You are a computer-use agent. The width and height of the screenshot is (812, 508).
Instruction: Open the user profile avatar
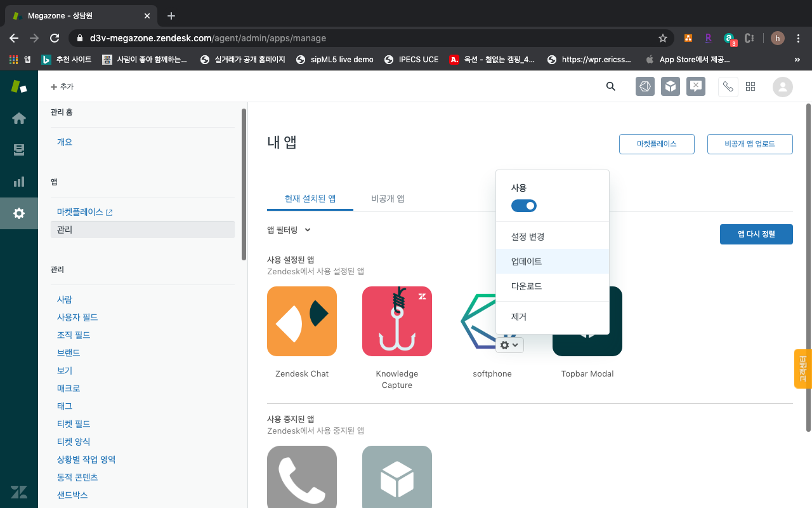[783, 87]
